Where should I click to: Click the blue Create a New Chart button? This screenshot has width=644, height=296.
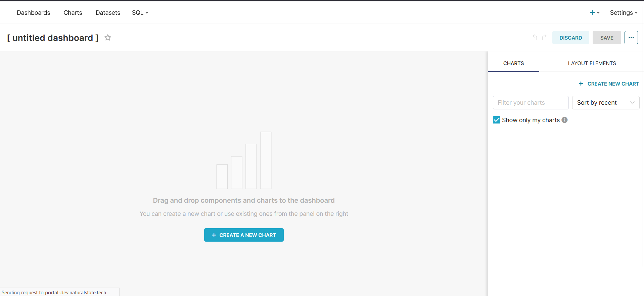(244, 235)
